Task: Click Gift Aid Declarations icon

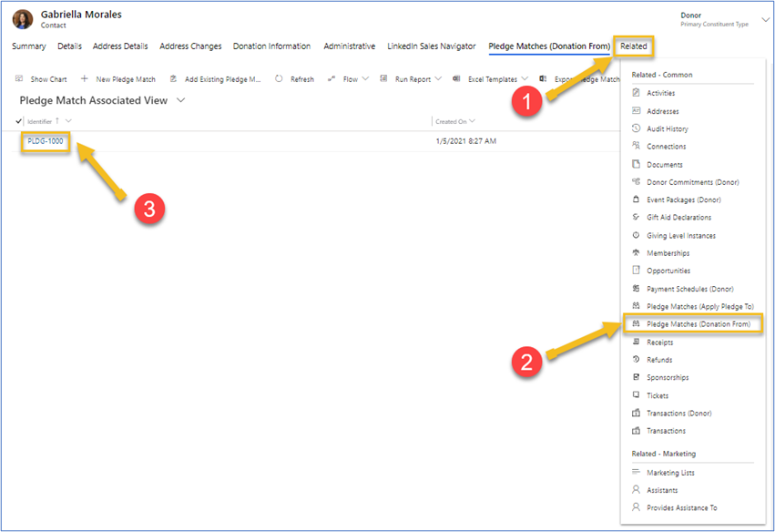Action: (x=636, y=217)
